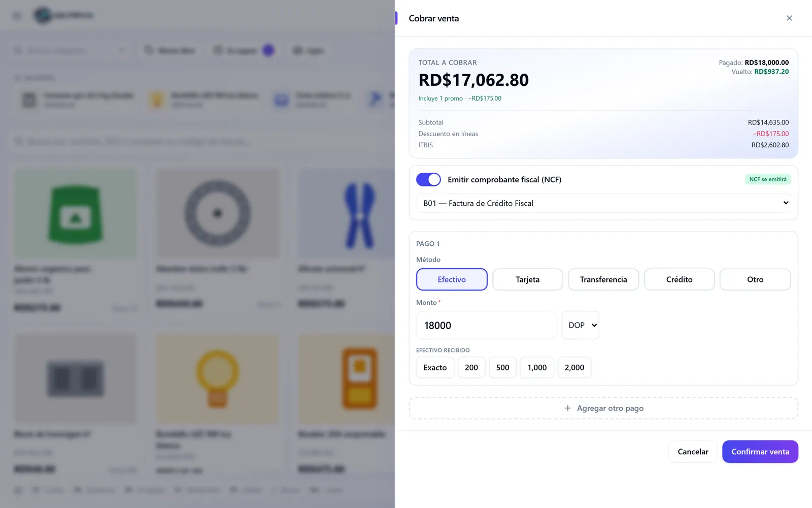Select Otro payment method
The width and height of the screenshot is (812, 508).
point(755,279)
